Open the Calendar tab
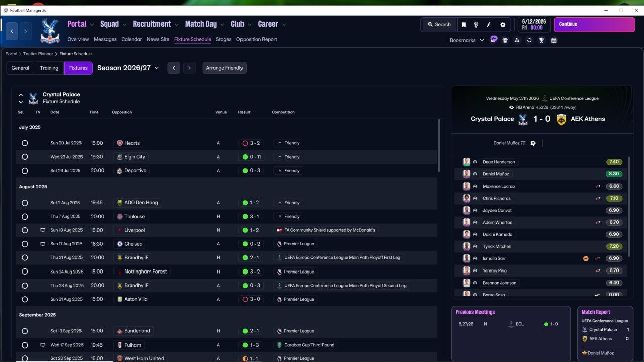This screenshot has width=644, height=362. point(131,39)
